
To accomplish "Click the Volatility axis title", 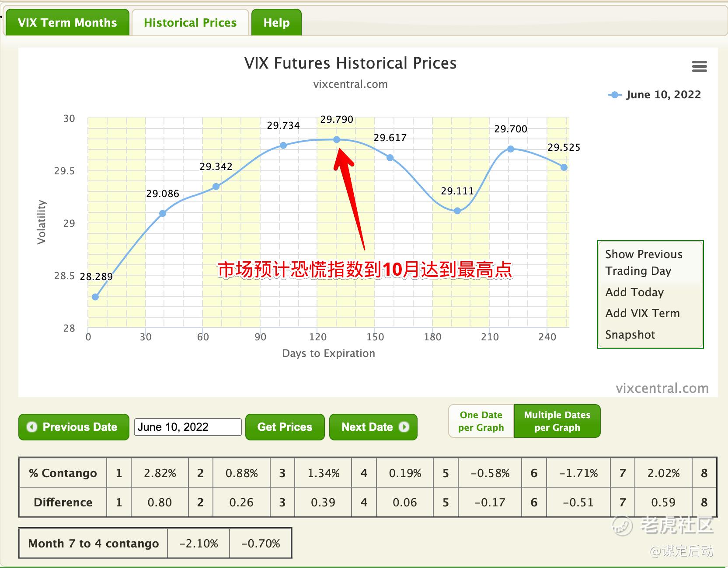I will [42, 222].
